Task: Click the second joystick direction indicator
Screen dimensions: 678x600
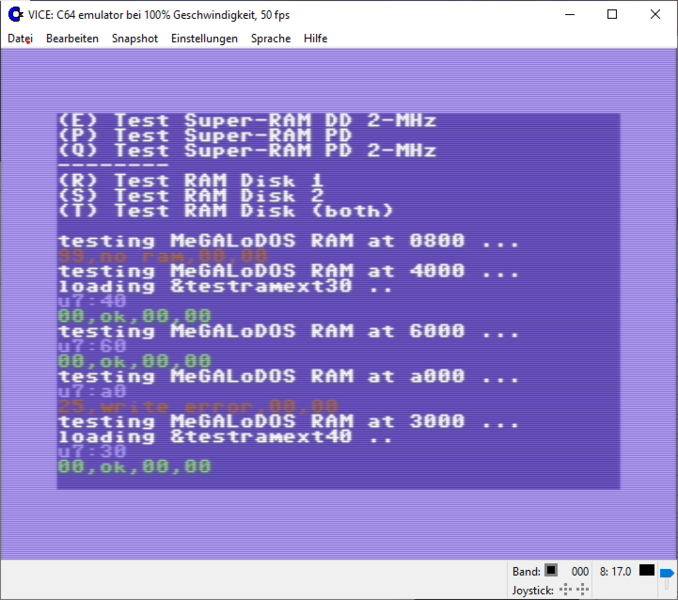Action: tap(582, 589)
